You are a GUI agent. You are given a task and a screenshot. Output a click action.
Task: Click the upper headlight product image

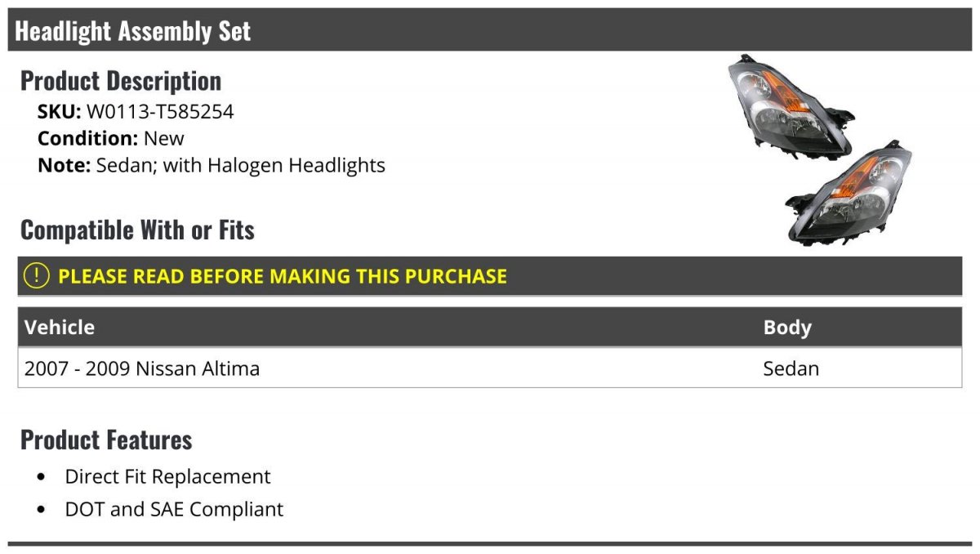(789, 106)
